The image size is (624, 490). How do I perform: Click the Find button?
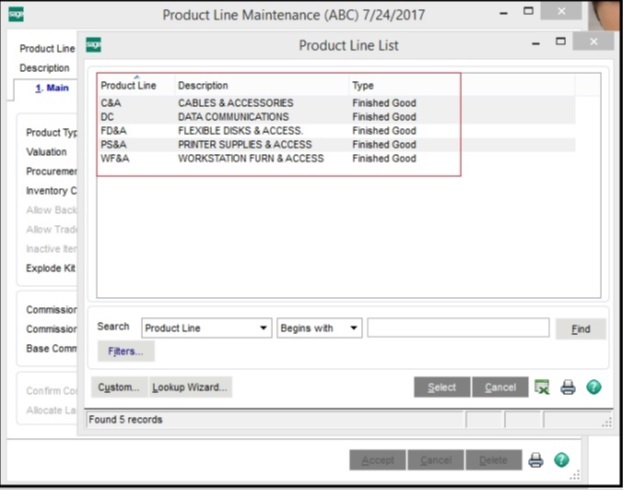click(581, 329)
